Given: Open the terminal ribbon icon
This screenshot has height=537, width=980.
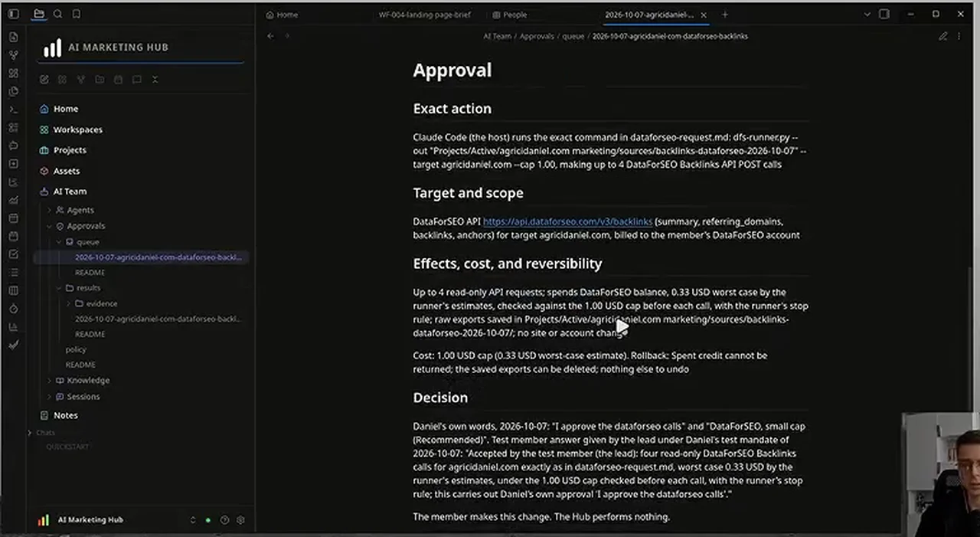Looking at the screenshot, I should coord(13,110).
